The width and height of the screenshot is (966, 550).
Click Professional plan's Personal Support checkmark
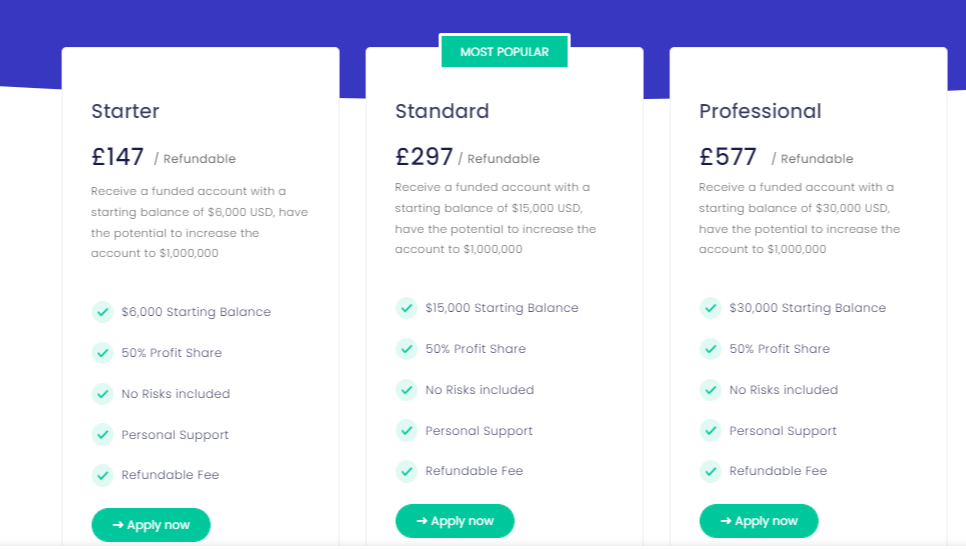[710, 431]
